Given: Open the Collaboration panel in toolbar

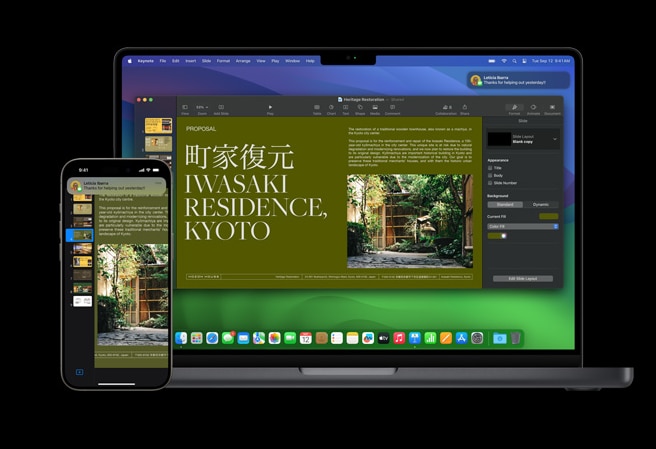Looking at the screenshot, I should [446, 109].
